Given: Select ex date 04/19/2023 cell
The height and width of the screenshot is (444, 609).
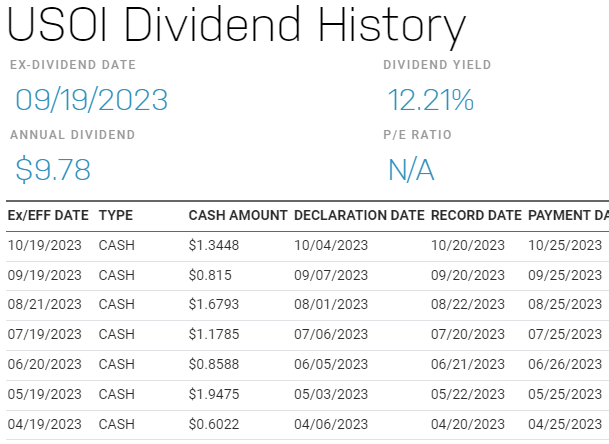Looking at the screenshot, I should pyautogui.click(x=45, y=424).
